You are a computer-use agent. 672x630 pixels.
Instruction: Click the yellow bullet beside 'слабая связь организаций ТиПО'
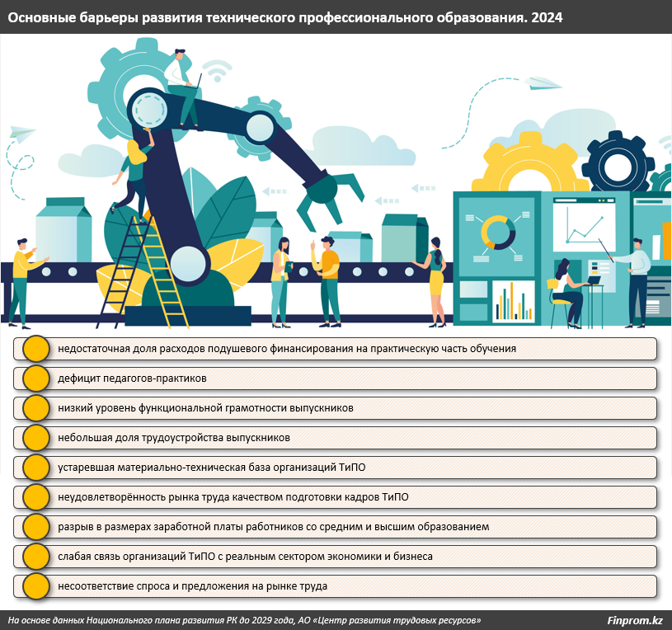click(36, 557)
